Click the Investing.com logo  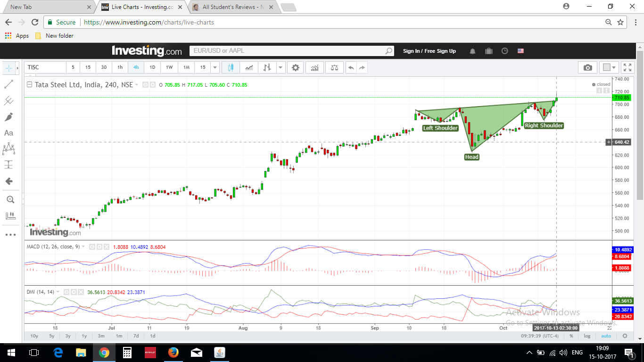[147, 51]
